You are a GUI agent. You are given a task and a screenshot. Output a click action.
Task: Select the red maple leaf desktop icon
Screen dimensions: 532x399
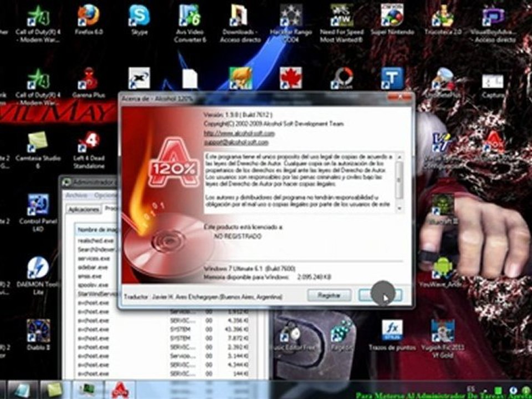point(291,78)
